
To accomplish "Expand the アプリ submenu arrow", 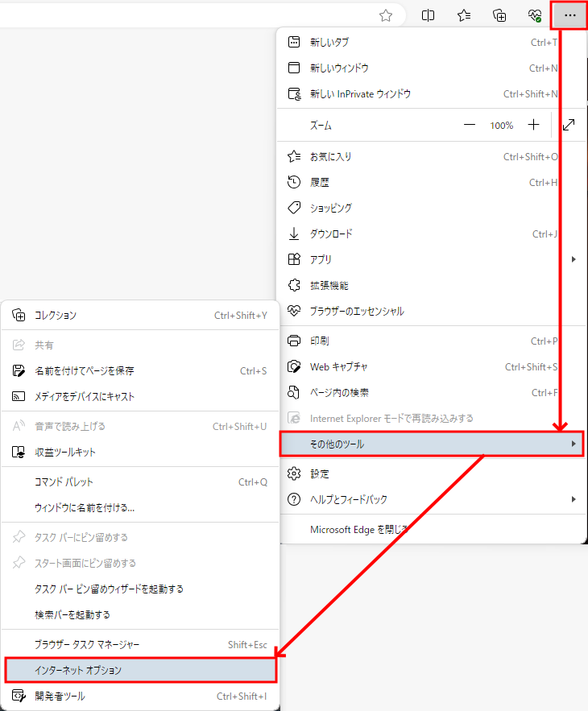I will tap(574, 259).
